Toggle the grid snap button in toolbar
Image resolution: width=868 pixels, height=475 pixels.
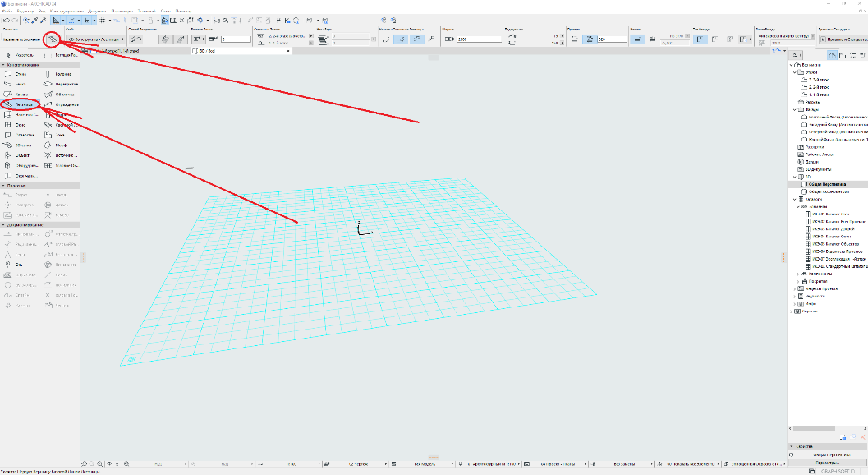pos(103,21)
